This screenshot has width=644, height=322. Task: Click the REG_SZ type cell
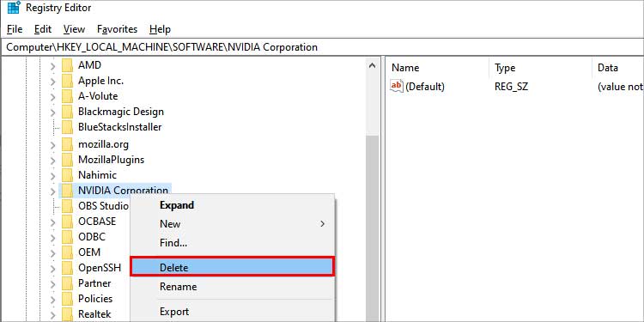pos(512,87)
